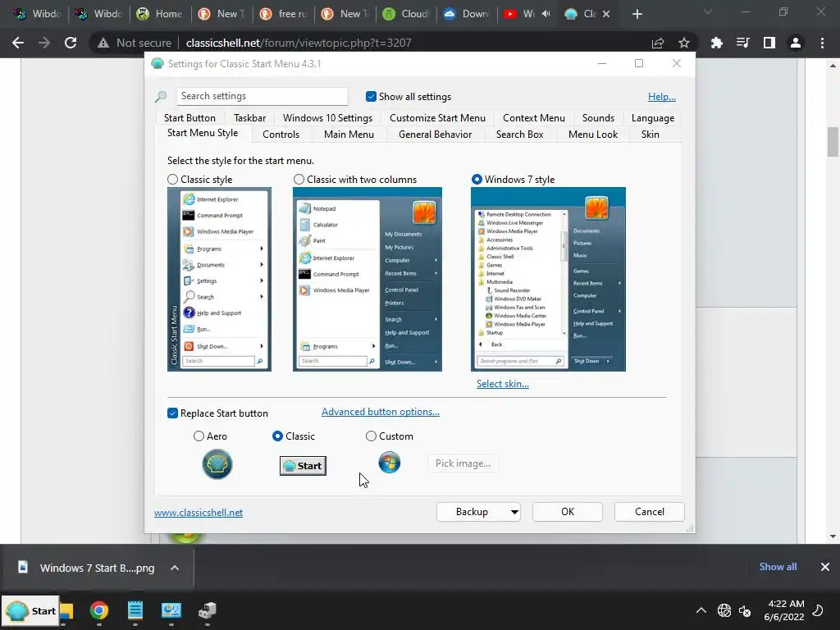Choose the Aero button radio option
This screenshot has width=840, height=630.
click(199, 436)
